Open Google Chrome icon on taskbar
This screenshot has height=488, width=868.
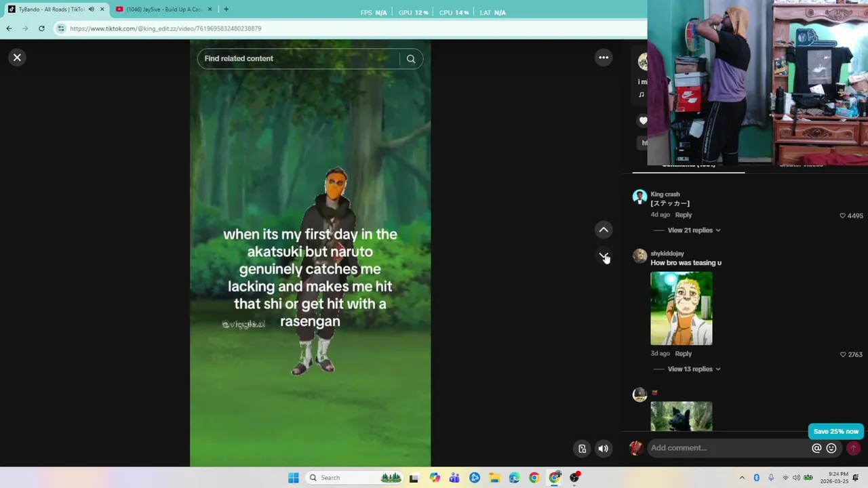point(534,478)
